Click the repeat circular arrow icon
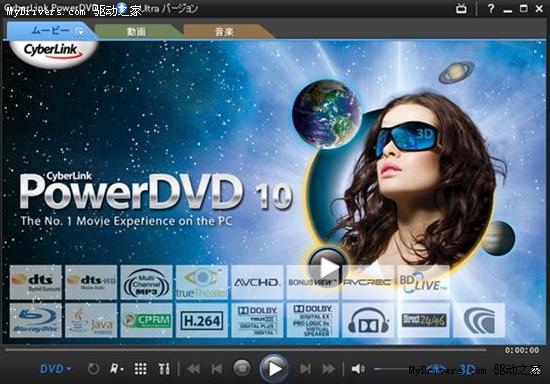 93,369
